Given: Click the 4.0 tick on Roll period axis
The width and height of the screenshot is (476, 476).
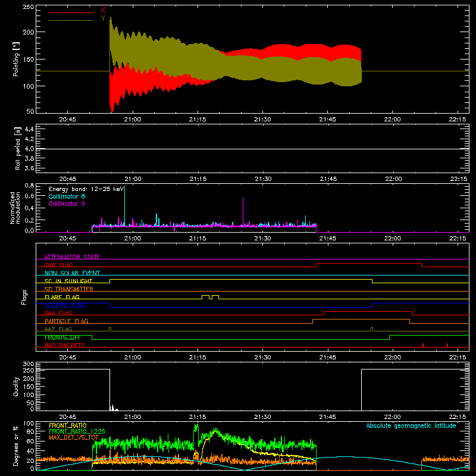Looking at the screenshot, I should pyautogui.click(x=29, y=149).
